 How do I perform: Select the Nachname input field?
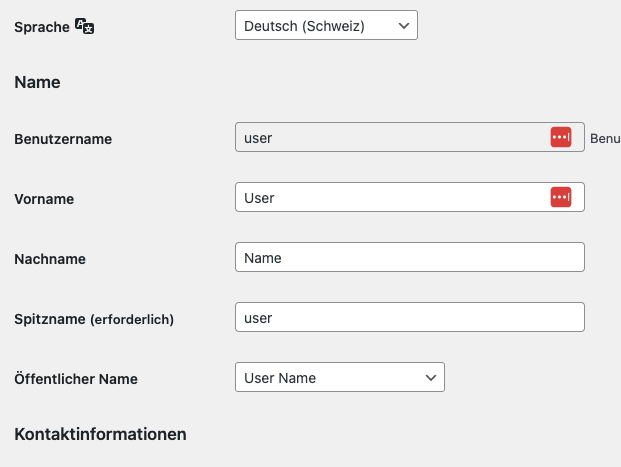pyautogui.click(x=408, y=258)
